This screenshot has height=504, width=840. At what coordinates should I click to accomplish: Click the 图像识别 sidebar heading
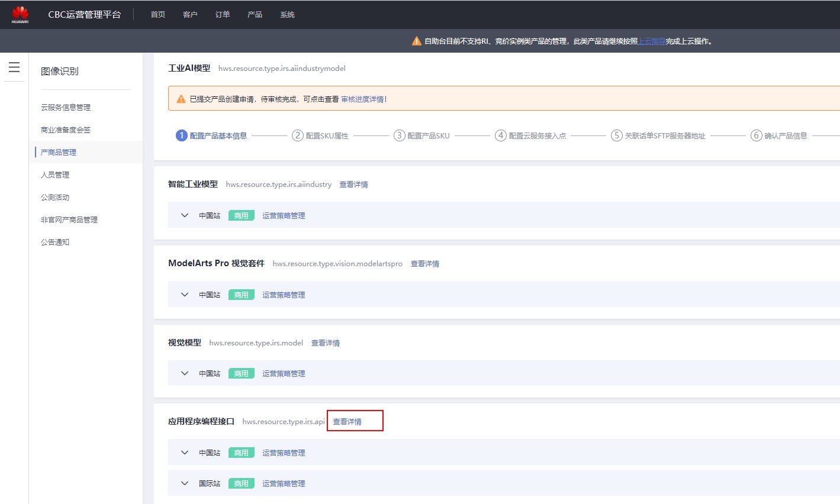(60, 72)
